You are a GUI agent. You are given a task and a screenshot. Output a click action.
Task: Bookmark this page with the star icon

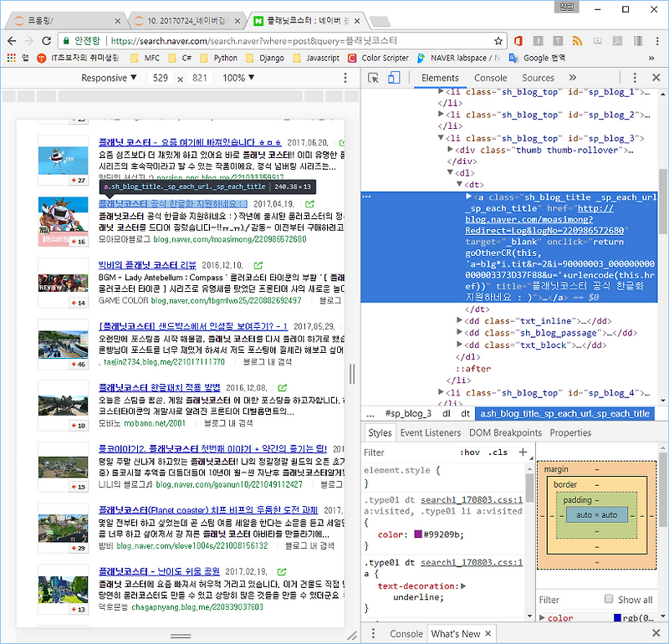[x=498, y=41]
